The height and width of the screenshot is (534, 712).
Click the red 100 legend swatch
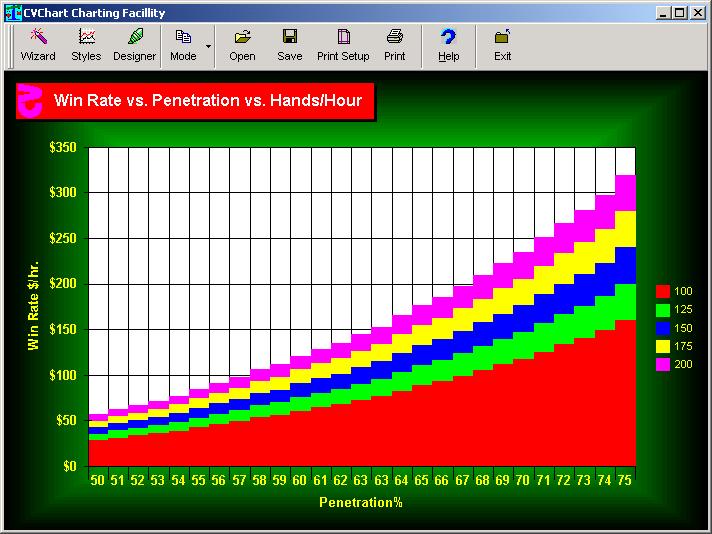click(x=662, y=291)
